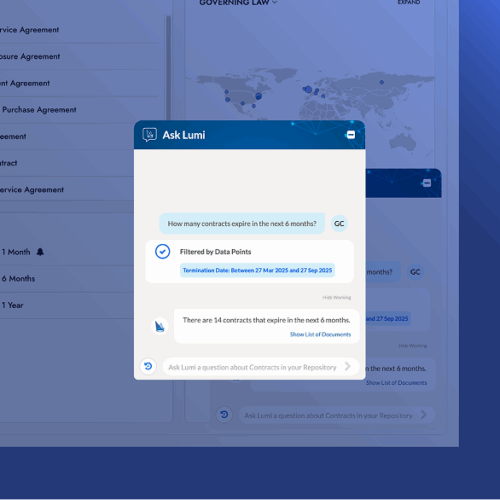Select the row ending in 'osure Agreement'
The width and height of the screenshot is (500, 500).
(x=79, y=57)
